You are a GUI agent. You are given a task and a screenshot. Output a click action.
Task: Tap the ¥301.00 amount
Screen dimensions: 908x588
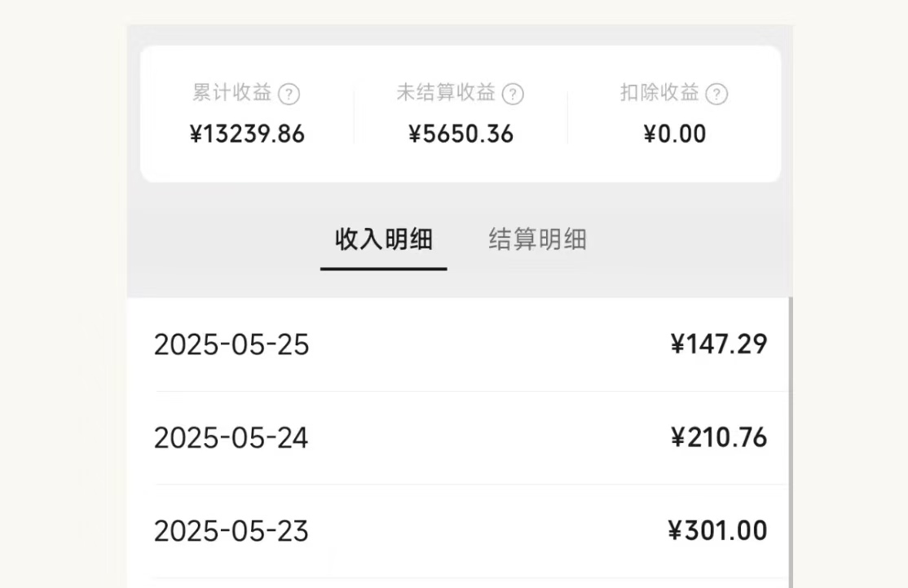[x=717, y=531]
